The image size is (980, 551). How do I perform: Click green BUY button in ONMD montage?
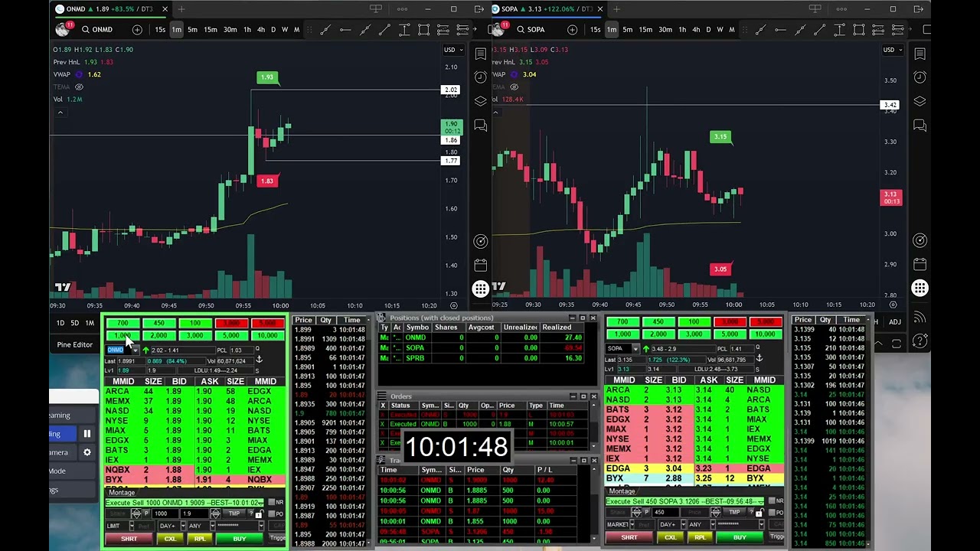click(x=240, y=540)
